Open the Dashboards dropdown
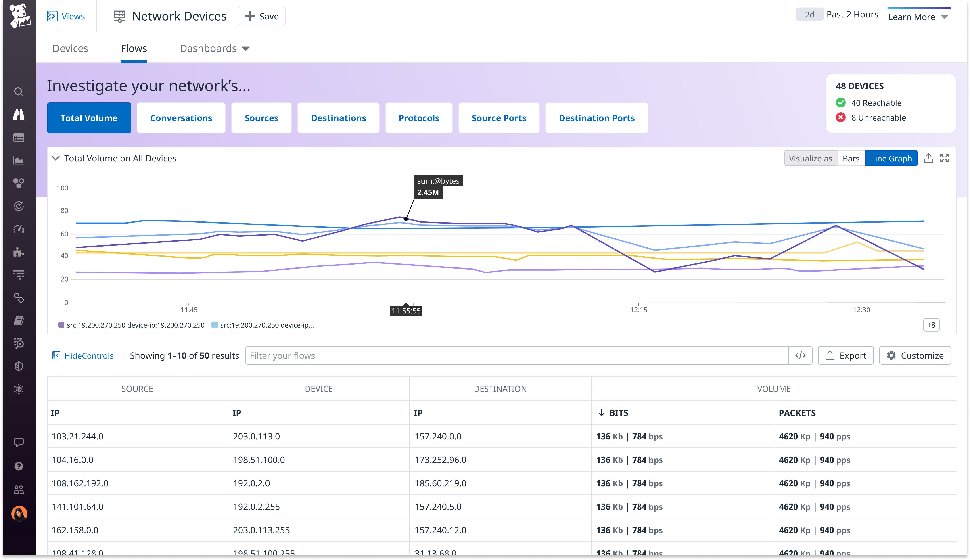970x560 pixels. point(214,48)
